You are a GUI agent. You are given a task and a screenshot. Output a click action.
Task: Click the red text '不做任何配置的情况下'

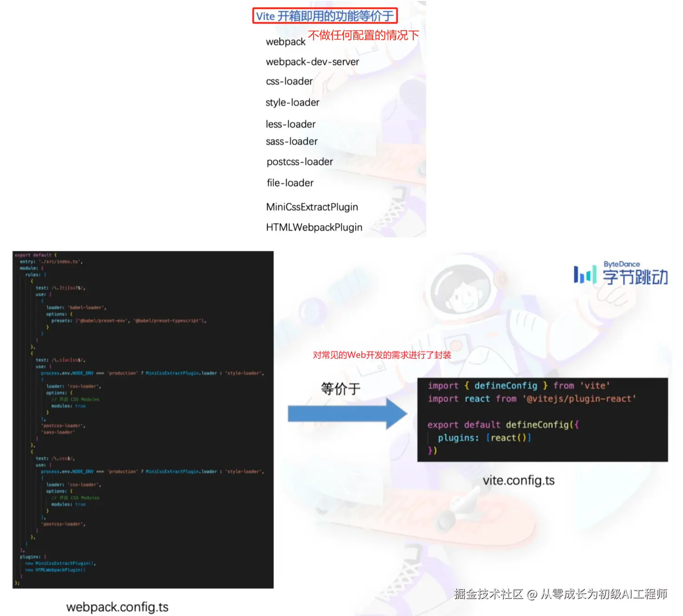364,35
